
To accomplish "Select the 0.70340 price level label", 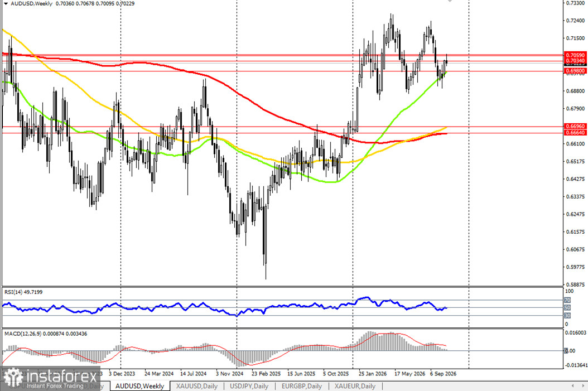I will [x=575, y=60].
